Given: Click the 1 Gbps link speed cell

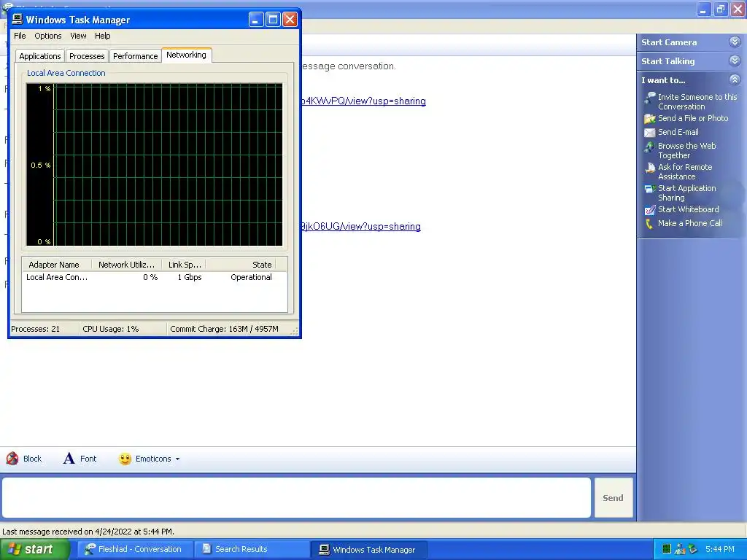Looking at the screenshot, I should pos(190,277).
